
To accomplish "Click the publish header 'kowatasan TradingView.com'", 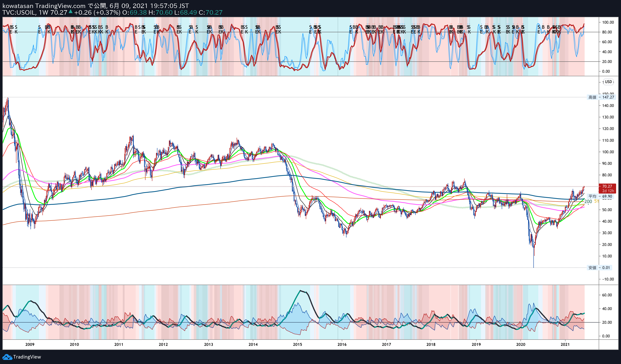I will [44, 6].
